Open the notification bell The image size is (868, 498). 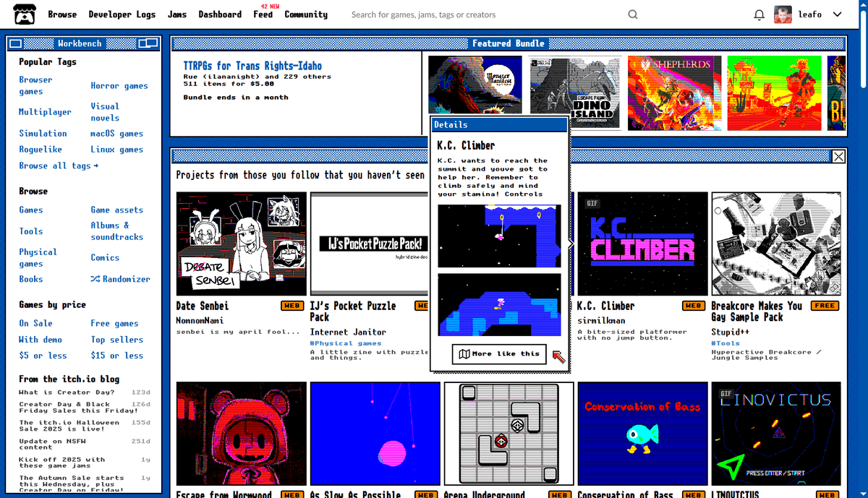pyautogui.click(x=759, y=14)
